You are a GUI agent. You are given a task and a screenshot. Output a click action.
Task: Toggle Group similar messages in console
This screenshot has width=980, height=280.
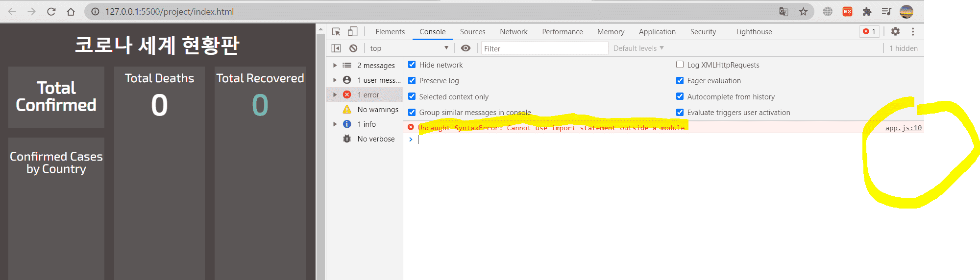(412, 112)
